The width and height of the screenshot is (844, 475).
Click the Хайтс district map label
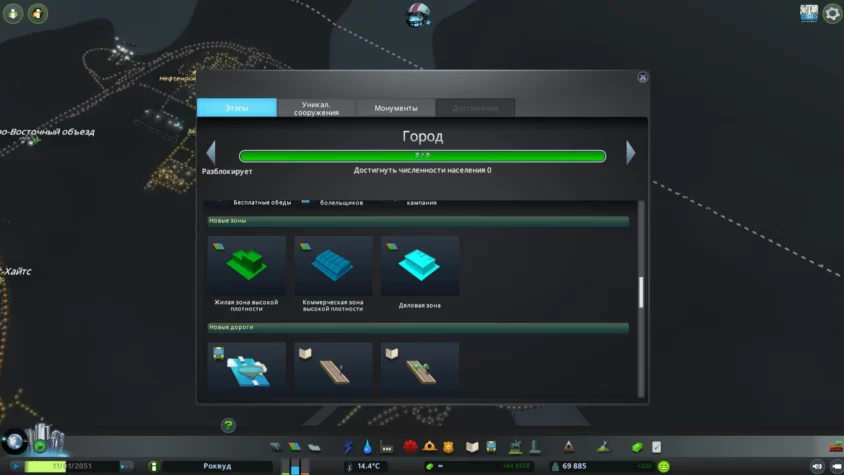coord(16,271)
